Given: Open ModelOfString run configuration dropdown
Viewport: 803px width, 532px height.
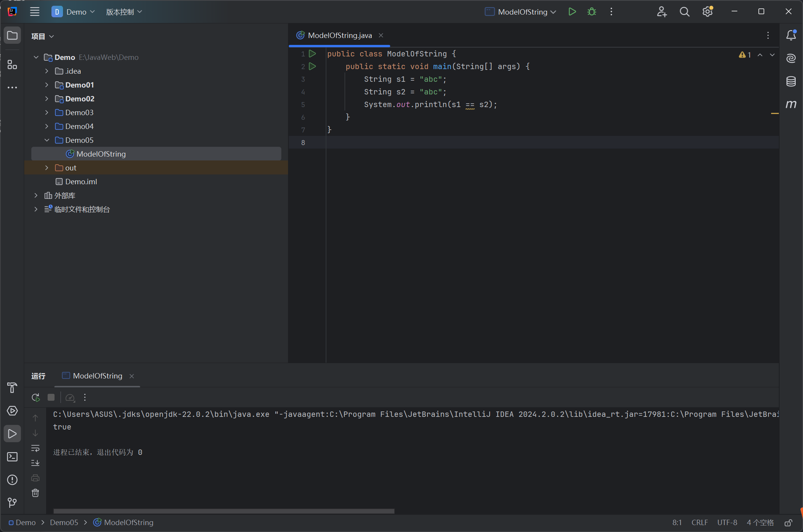Looking at the screenshot, I should pyautogui.click(x=553, y=12).
